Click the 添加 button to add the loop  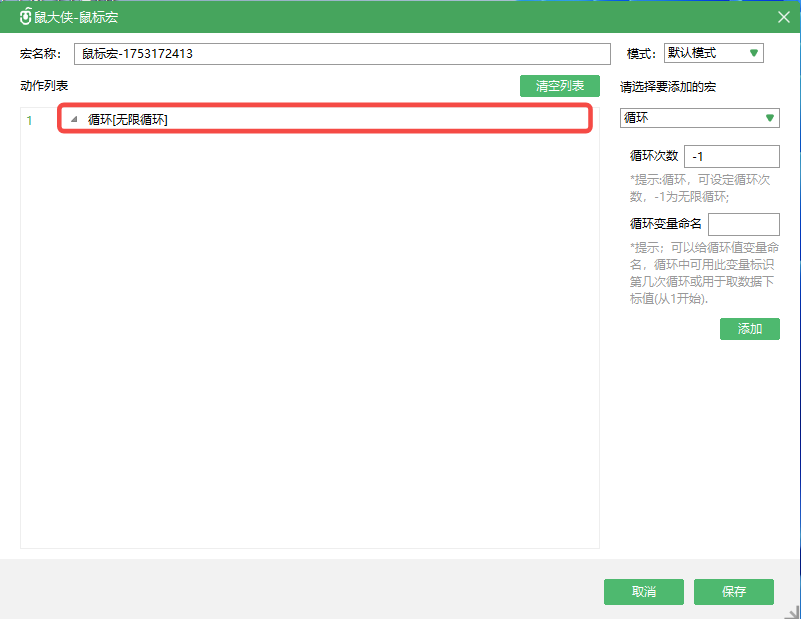(750, 328)
